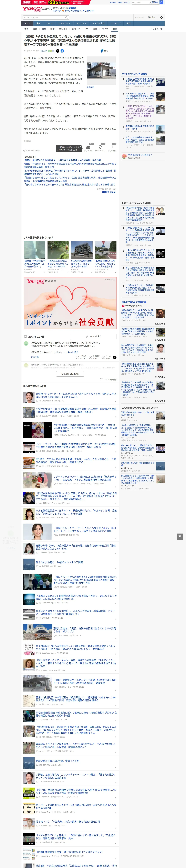The image size is (186, 868).
Task: Click the Yahoo! JAPAN news logo
Action: 37,9
